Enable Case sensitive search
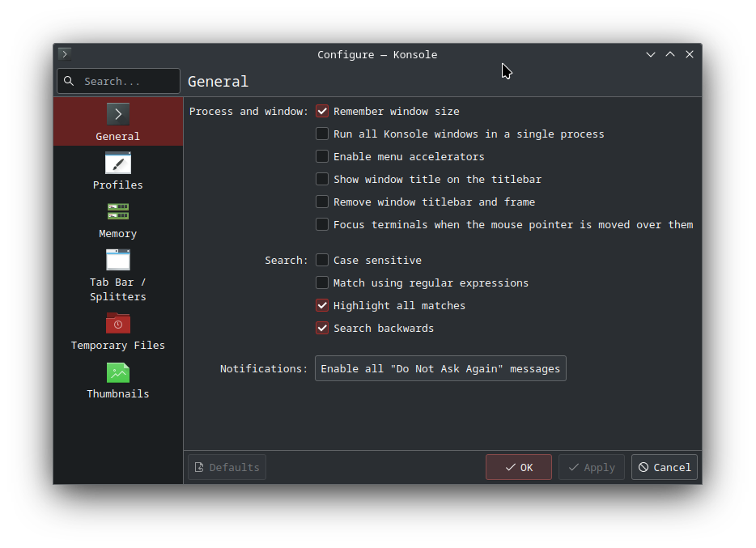The width and height of the screenshot is (756, 548). [322, 261]
